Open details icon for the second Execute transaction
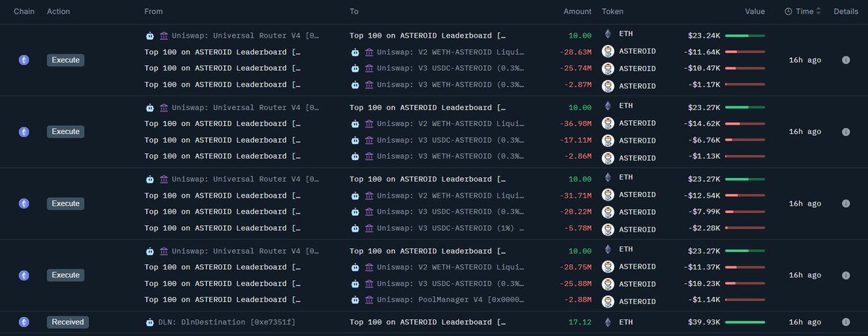The image size is (868, 336). point(846,132)
